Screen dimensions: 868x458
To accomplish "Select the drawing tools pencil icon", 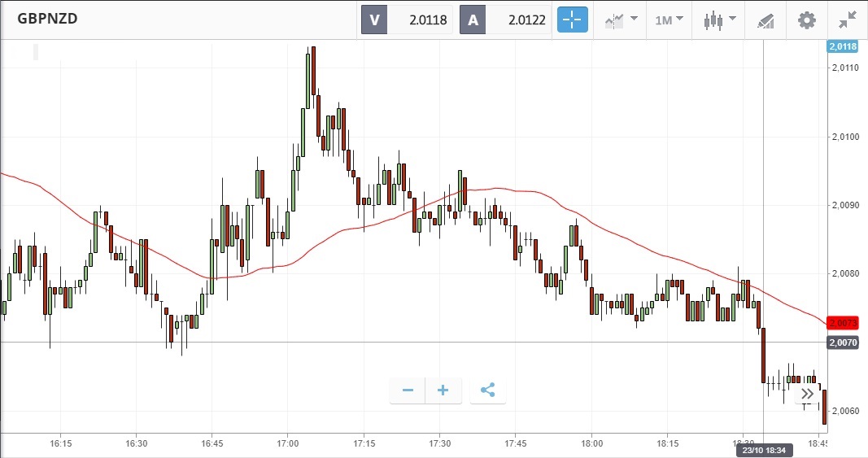I will [765, 20].
